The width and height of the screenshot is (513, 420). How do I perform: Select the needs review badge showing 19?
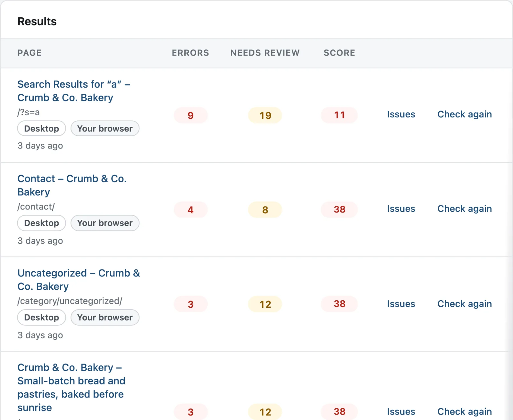[265, 115]
